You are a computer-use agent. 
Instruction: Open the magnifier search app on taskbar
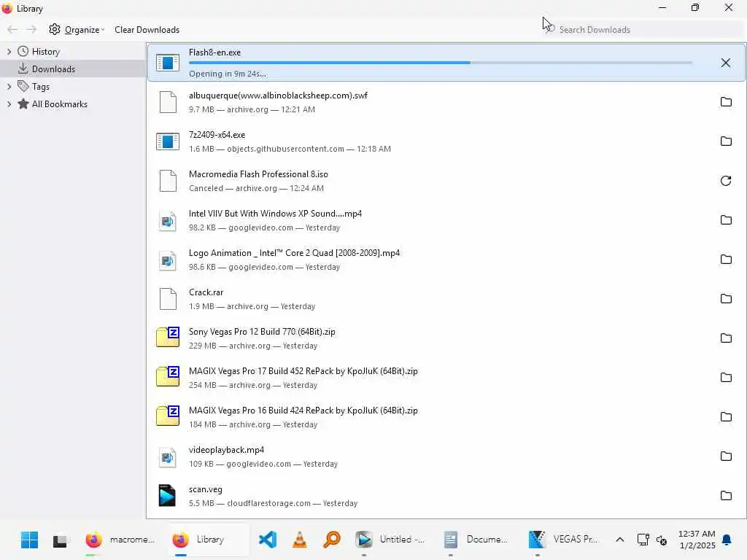click(x=332, y=540)
